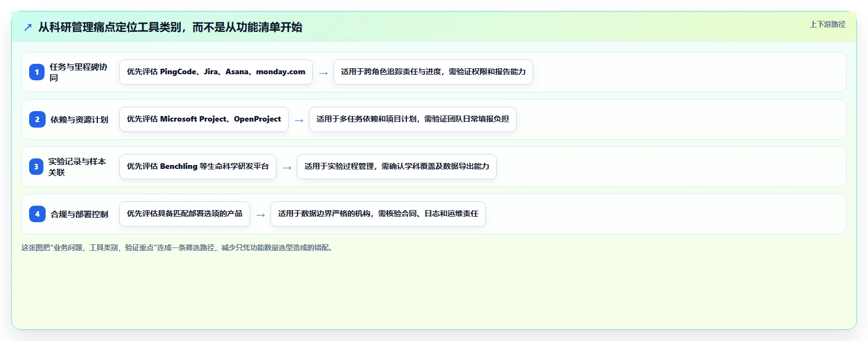Click the arrow after the Microsoft Project box
This screenshot has width=868, height=341.
(x=299, y=120)
